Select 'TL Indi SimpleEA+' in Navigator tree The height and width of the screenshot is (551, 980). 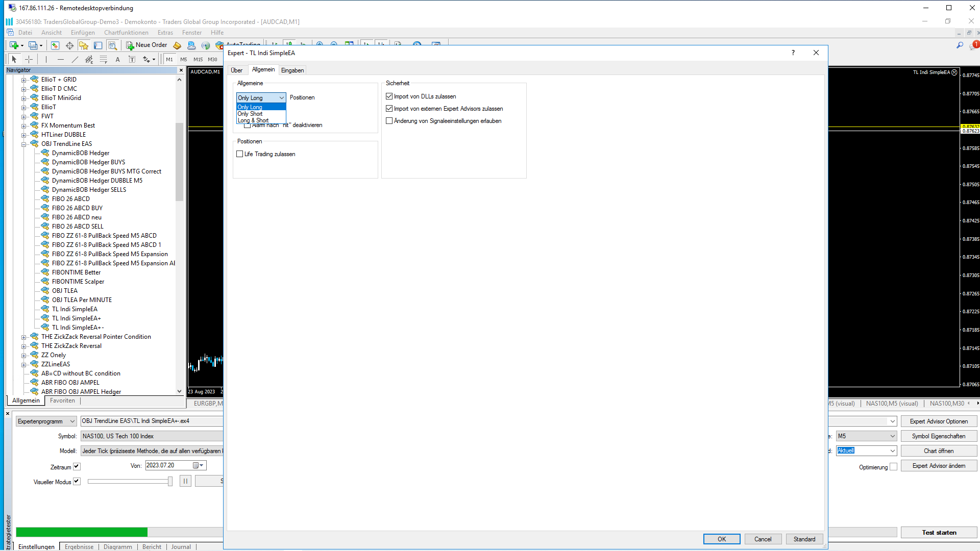pyautogui.click(x=76, y=318)
